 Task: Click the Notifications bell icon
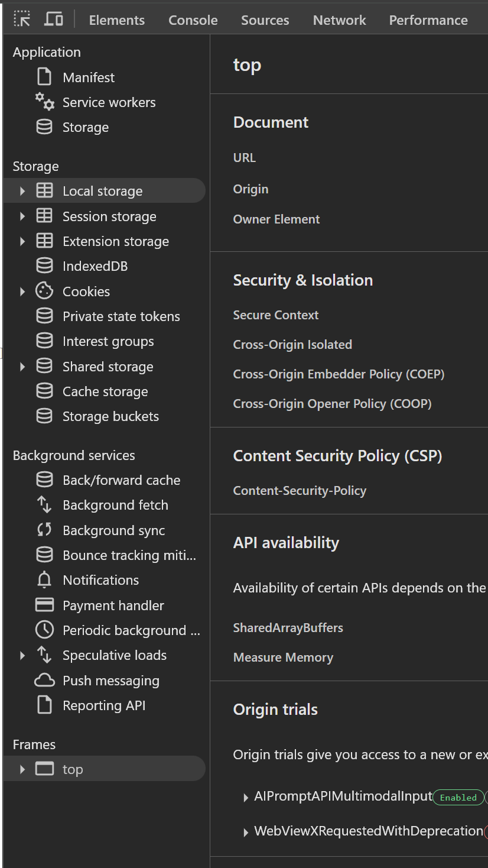(44, 580)
